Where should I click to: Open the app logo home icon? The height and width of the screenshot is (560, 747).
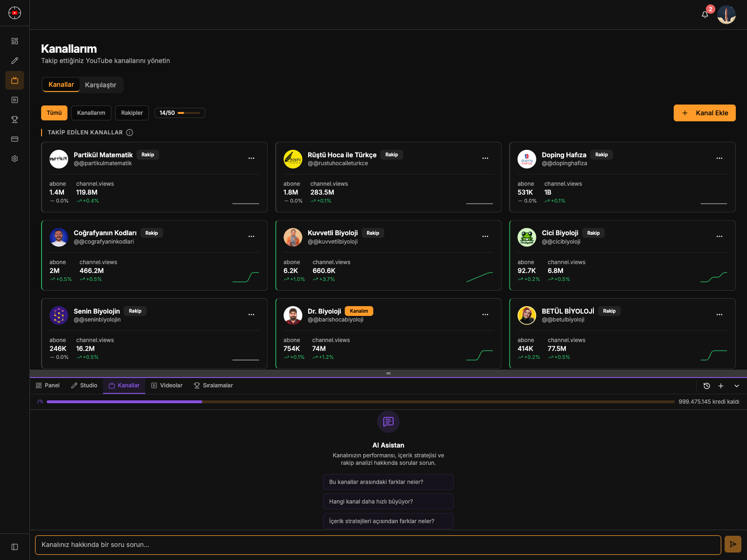[x=14, y=13]
